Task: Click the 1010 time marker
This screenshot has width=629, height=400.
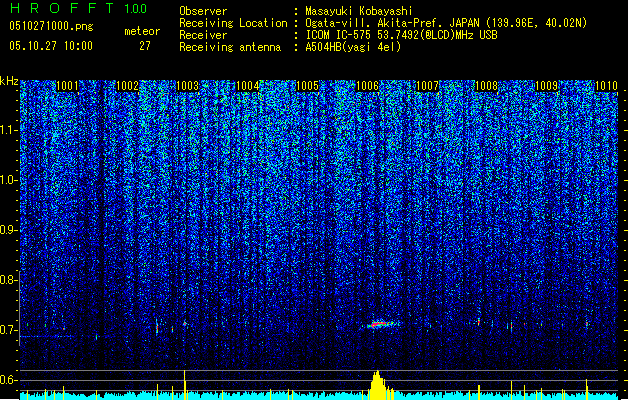Action: pos(607,86)
